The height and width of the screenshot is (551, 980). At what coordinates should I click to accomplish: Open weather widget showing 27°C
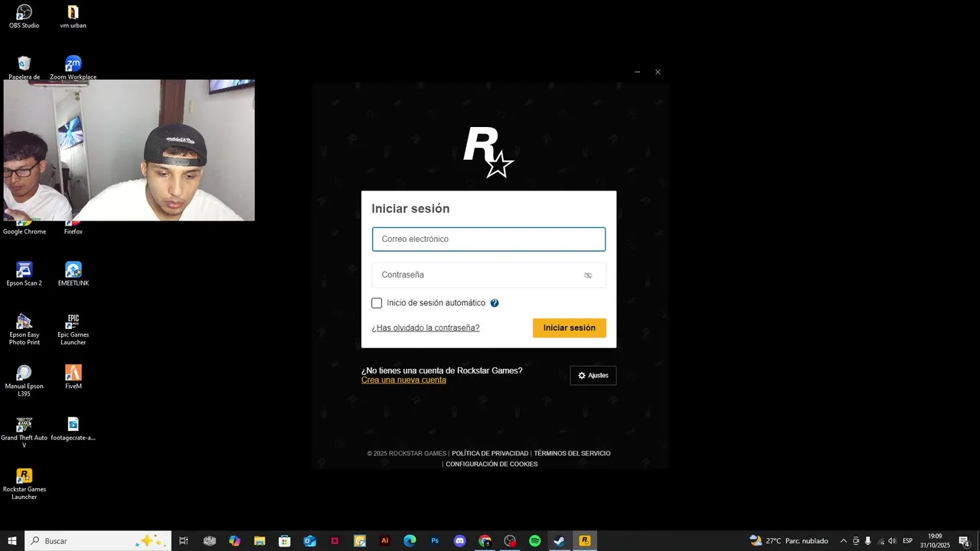coord(789,541)
